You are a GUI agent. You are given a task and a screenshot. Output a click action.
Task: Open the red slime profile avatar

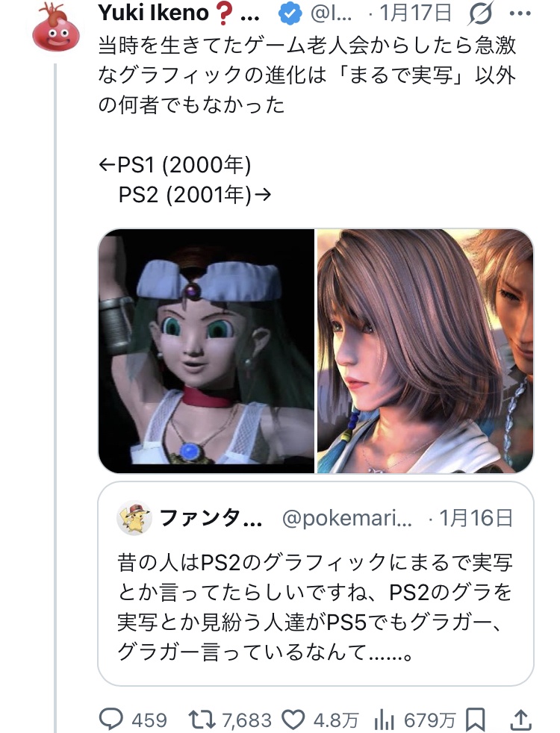pos(55,27)
